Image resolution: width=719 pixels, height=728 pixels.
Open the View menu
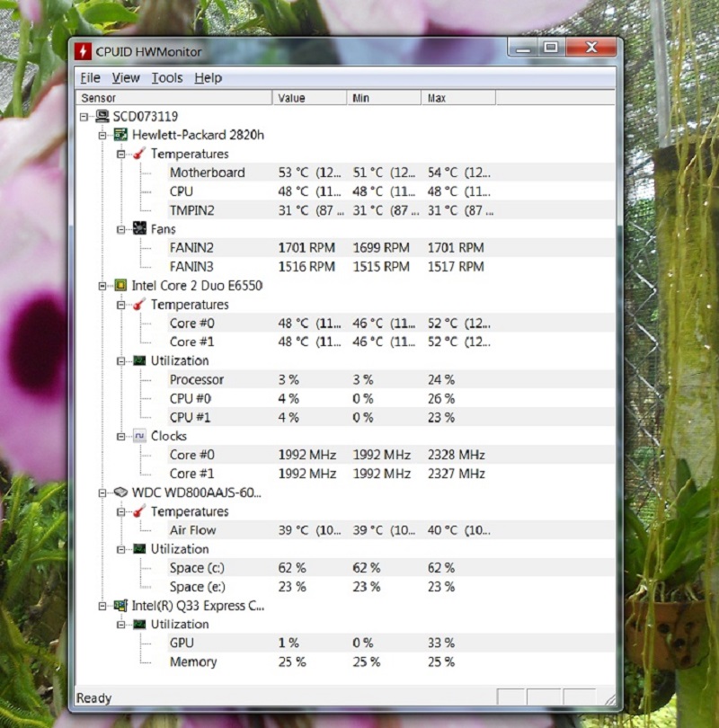tap(126, 77)
